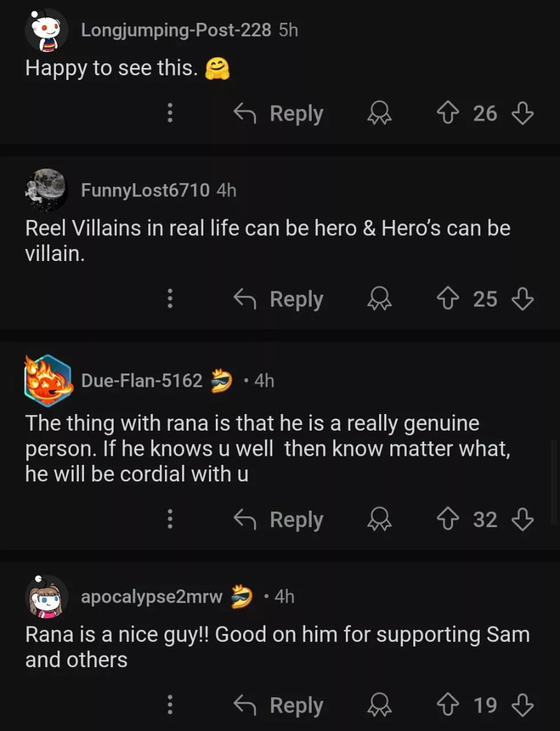Screen dimensions: 560x731
Task: Downvote Due-Flan-5162's comment
Action: click(x=522, y=519)
